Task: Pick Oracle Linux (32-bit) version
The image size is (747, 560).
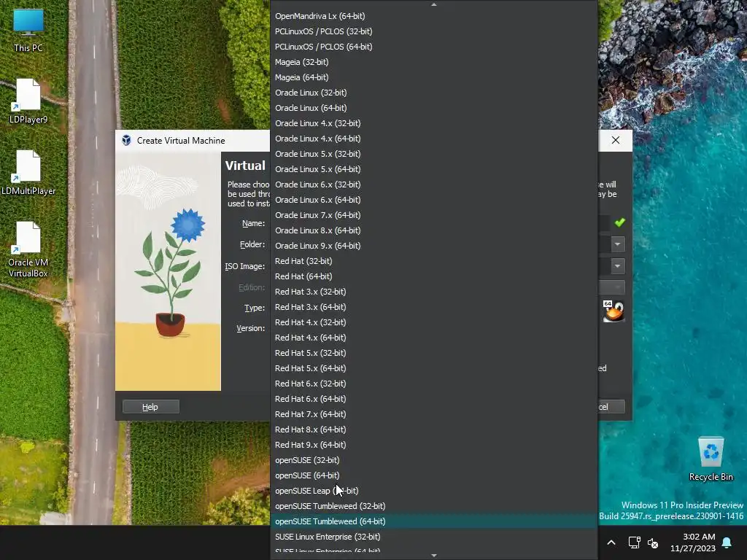Action: click(x=433, y=93)
